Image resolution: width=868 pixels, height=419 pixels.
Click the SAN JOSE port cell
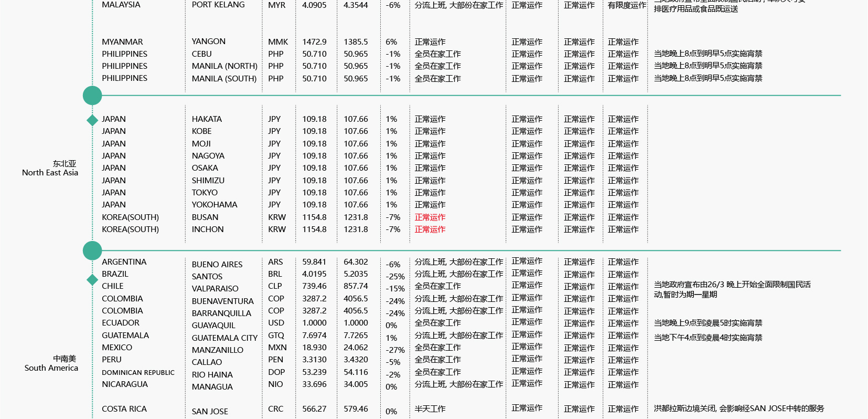click(x=210, y=412)
